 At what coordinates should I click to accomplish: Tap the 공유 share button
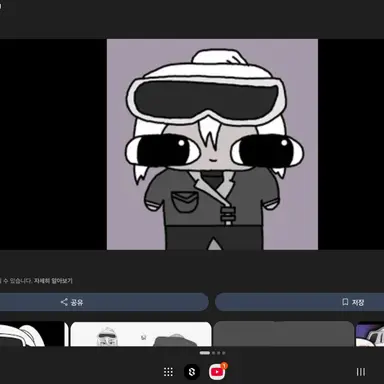click(x=103, y=302)
